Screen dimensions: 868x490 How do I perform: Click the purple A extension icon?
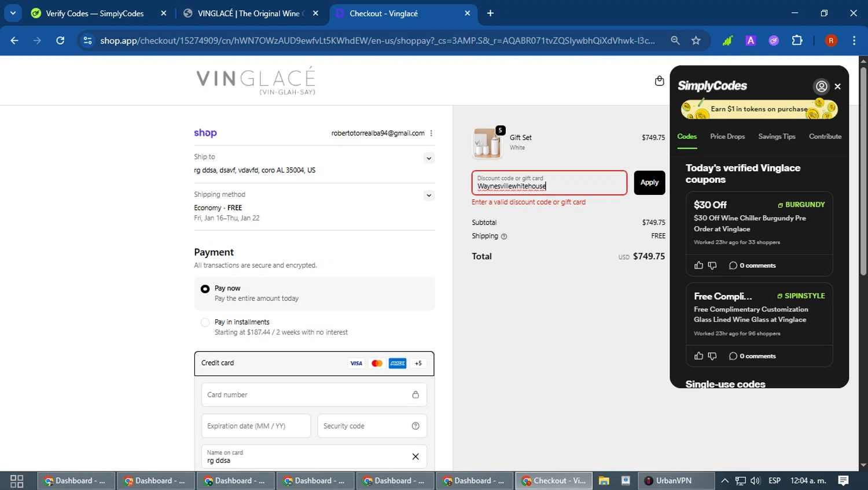[751, 40]
